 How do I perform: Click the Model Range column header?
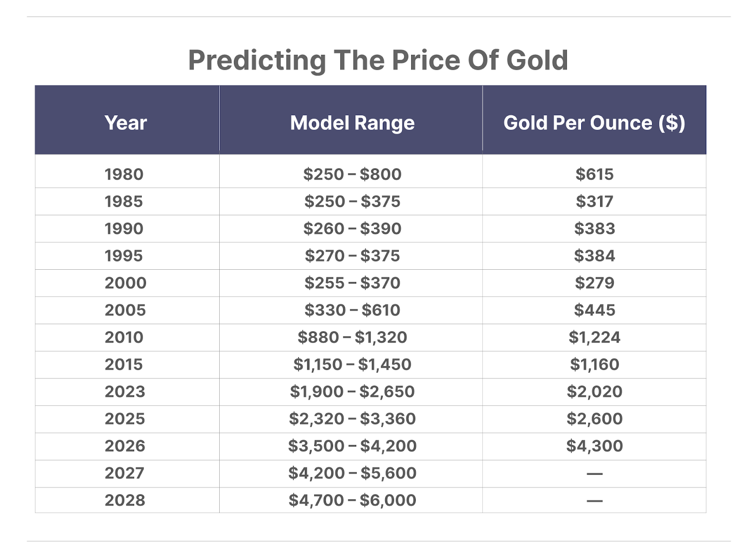tap(352, 123)
